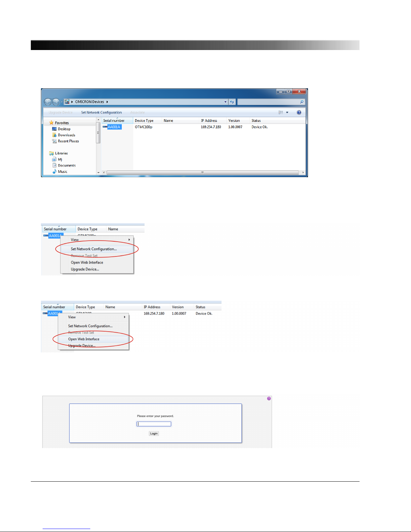Click the bfj library icon
The image size is (411, 532).
coord(54,159)
